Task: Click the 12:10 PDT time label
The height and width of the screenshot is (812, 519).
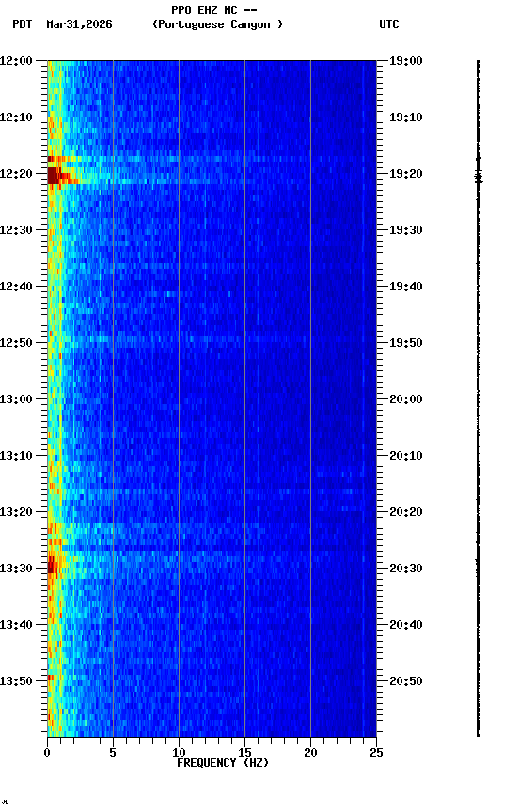Action: click(16, 117)
